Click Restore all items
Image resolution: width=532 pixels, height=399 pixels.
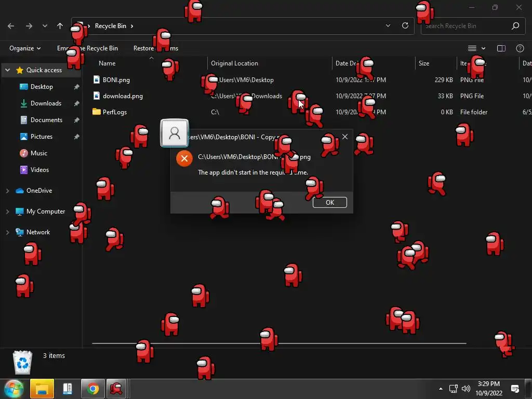coord(156,48)
